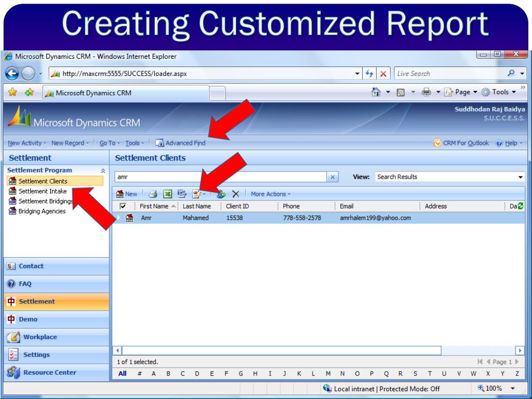This screenshot has width=532, height=399.
Task: Open the Go To menu
Action: pyautogui.click(x=110, y=143)
